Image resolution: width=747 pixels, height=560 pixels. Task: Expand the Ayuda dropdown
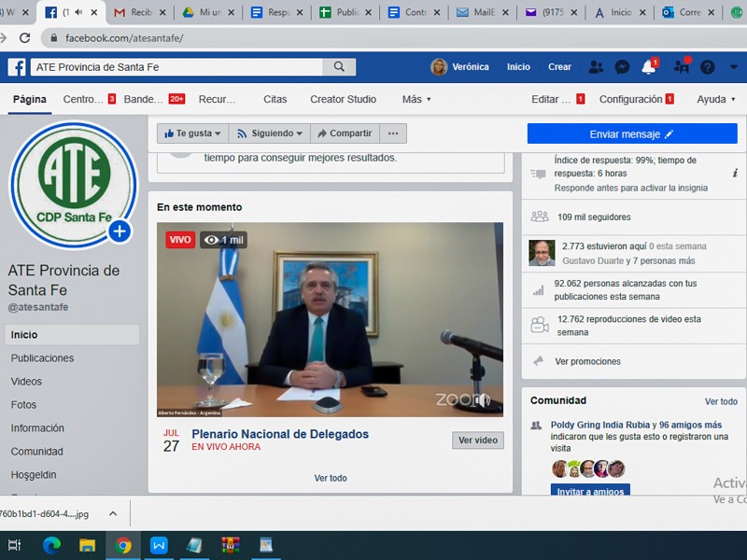click(x=715, y=99)
